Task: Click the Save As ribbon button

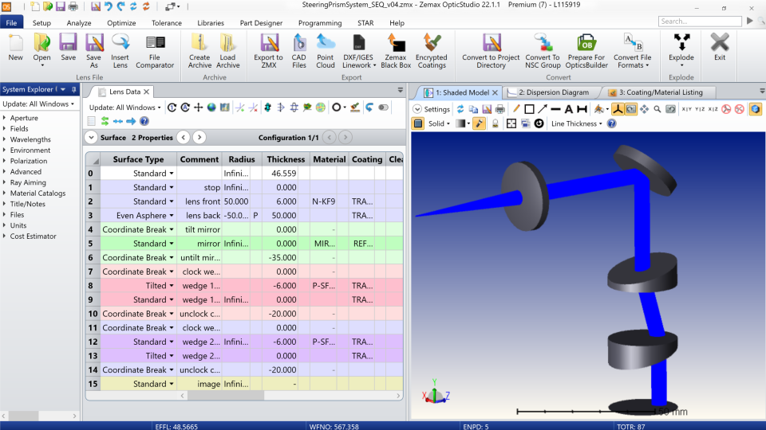Action: pyautogui.click(x=94, y=51)
